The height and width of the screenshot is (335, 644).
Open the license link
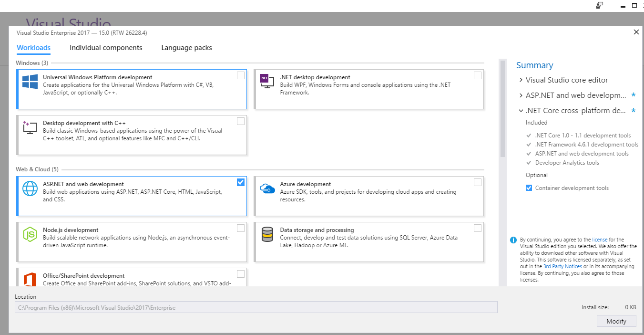(x=600, y=240)
